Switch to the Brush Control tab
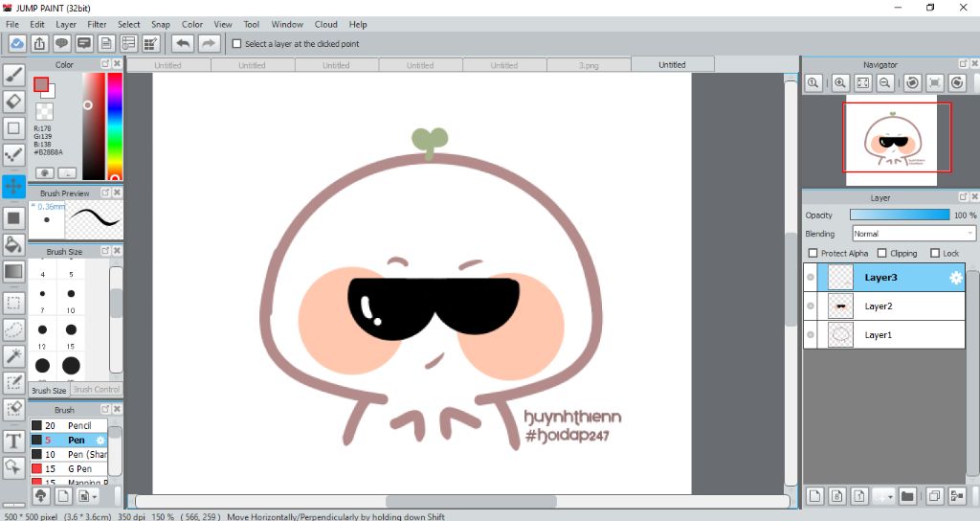980x521 pixels. tap(97, 389)
